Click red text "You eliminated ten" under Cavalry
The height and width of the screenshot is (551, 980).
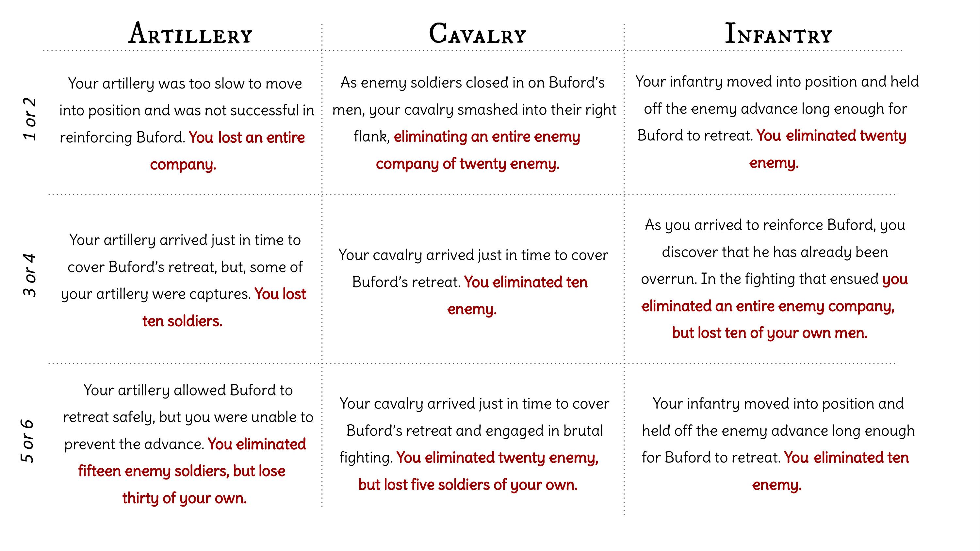[526, 282]
